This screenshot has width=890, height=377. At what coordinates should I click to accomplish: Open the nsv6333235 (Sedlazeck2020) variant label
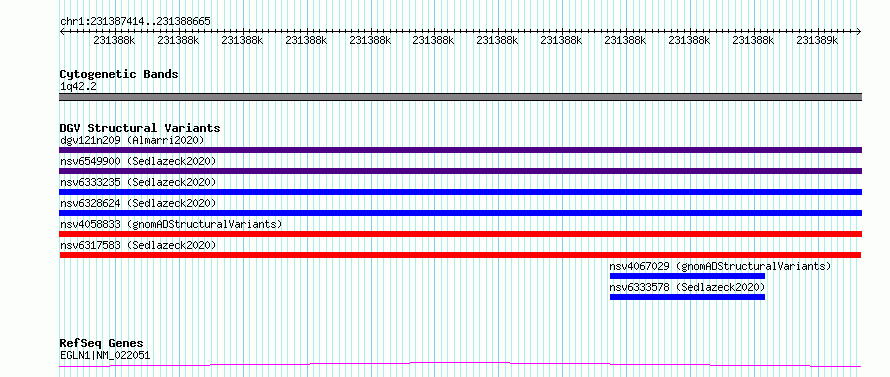coord(138,182)
